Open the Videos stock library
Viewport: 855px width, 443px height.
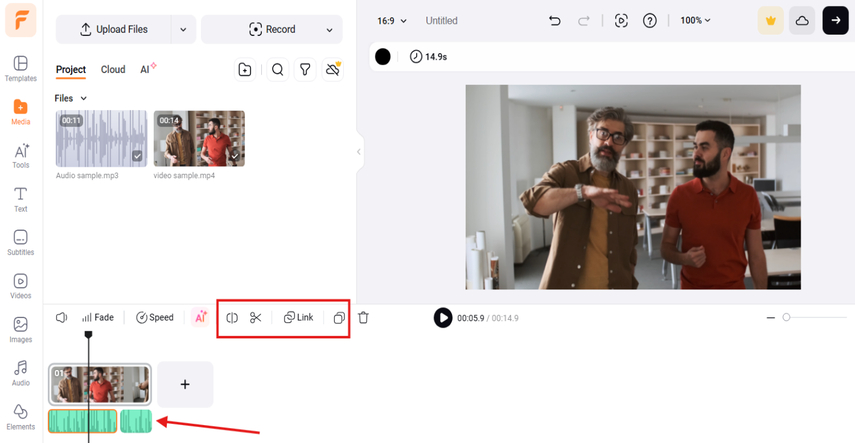tap(21, 286)
